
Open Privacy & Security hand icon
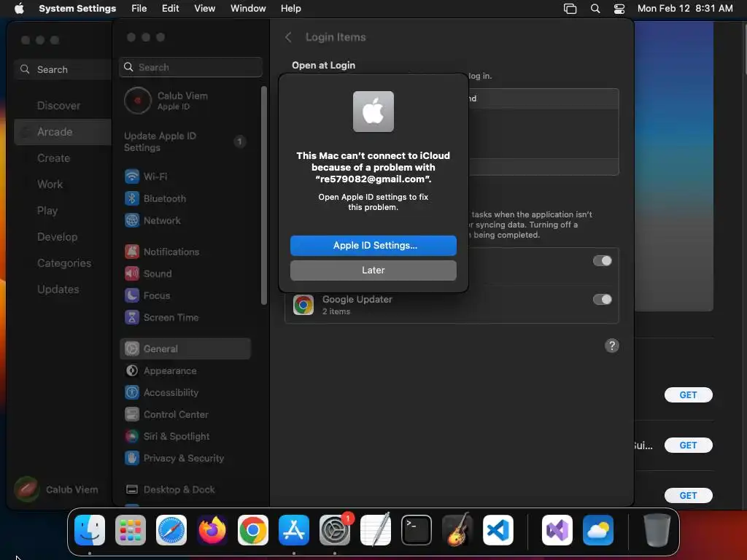coord(132,459)
